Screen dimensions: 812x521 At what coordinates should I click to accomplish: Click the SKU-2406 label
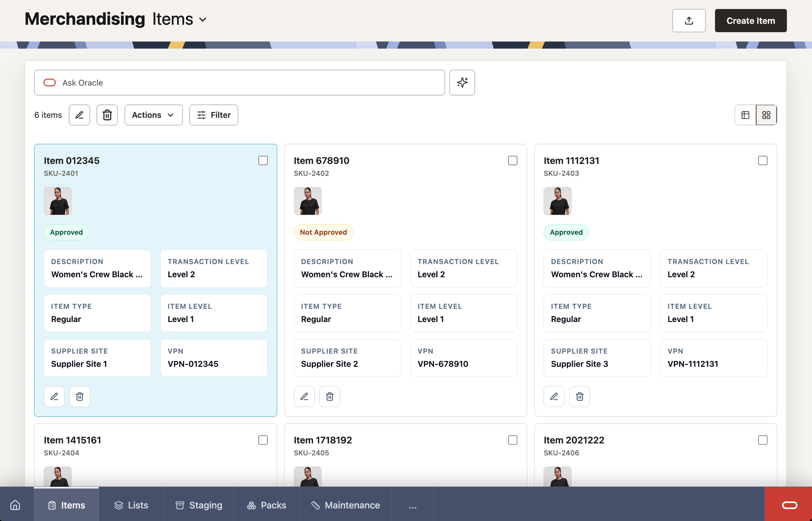[x=561, y=453]
